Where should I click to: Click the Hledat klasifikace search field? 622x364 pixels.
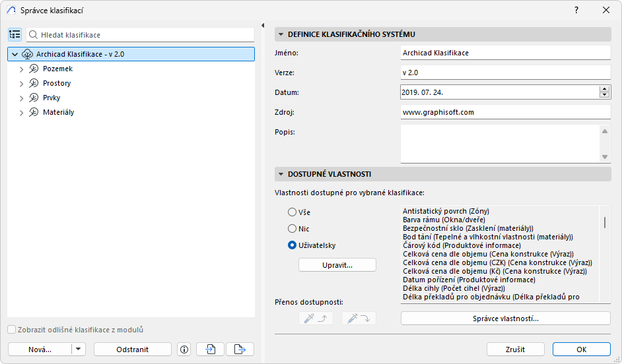click(141, 35)
